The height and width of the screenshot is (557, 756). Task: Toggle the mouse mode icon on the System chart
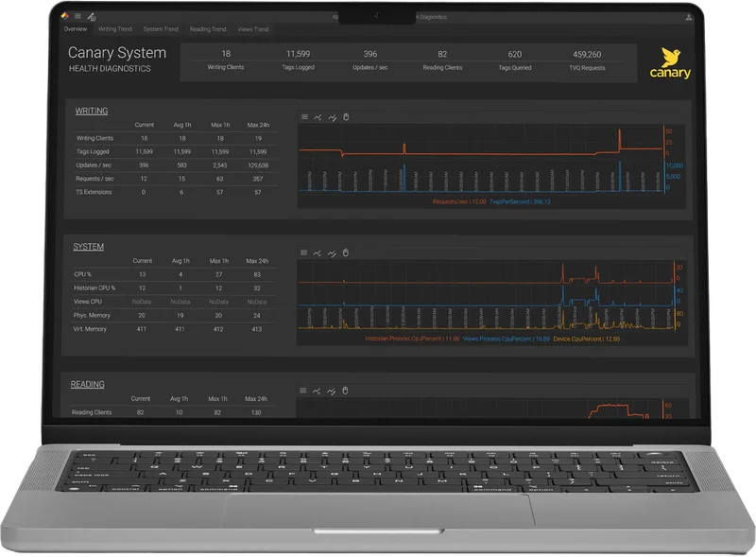[x=346, y=252]
